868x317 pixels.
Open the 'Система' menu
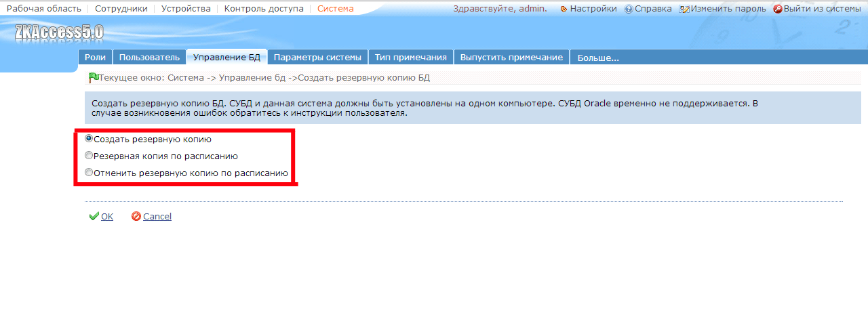pyautogui.click(x=336, y=9)
